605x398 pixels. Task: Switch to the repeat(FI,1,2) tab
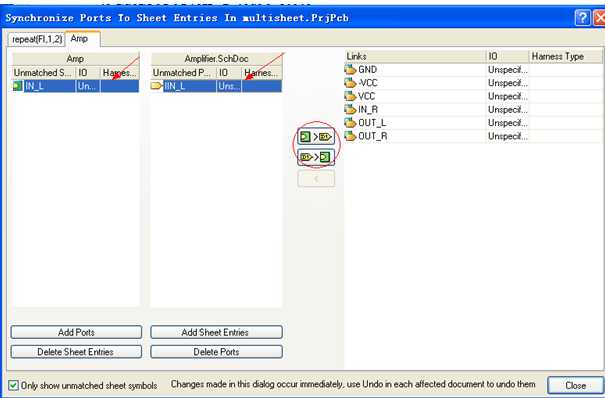click(37, 39)
